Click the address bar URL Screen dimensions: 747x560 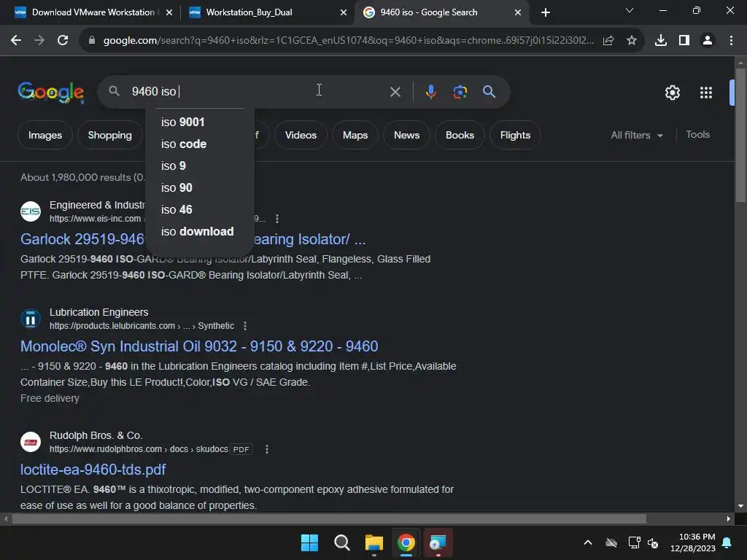348,41
